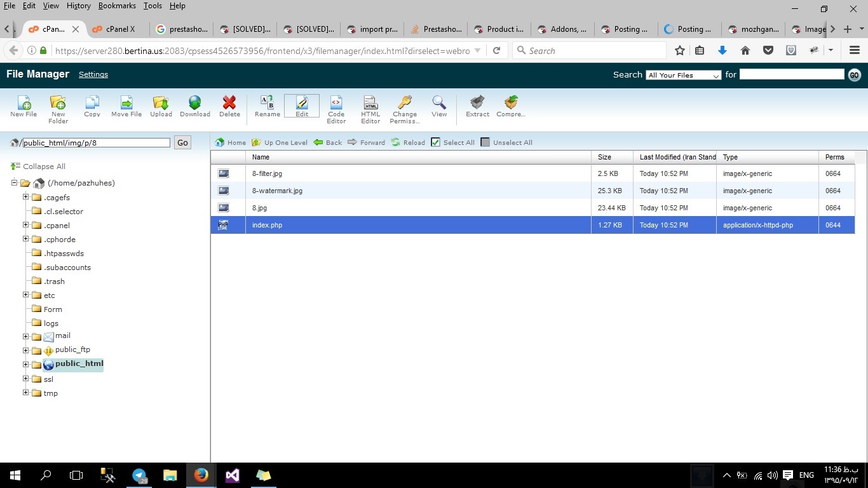Viewport: 868px width, 488px height.
Task: Navigate Forward in file manager
Action: coord(367,142)
